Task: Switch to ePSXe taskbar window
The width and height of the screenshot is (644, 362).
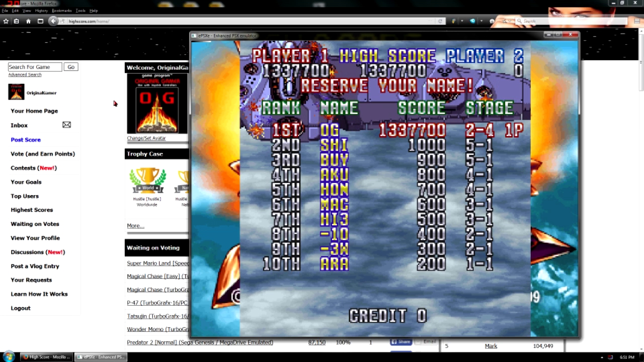Action: point(100,357)
